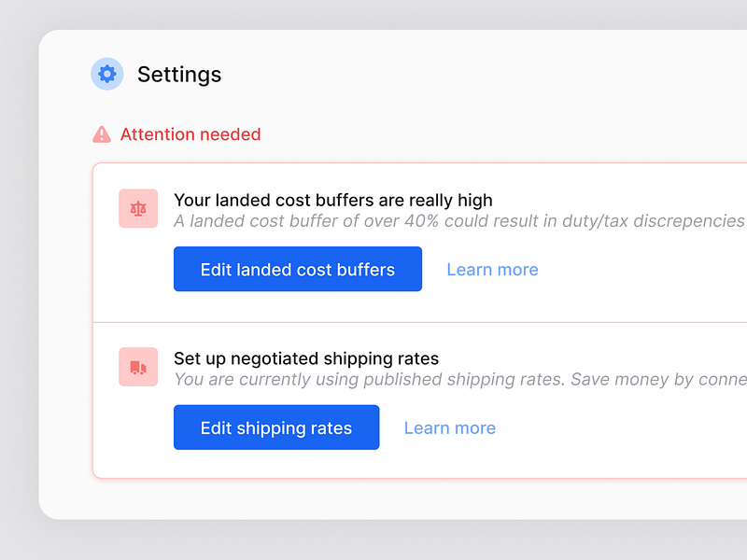Click the landed cost buffers warning title
This screenshot has width=747, height=560.
coord(332,200)
